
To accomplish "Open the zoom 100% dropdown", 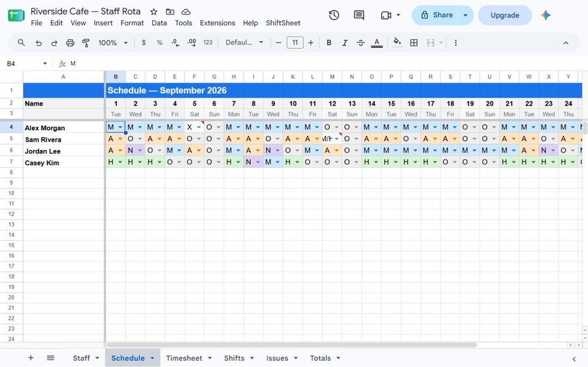I will point(113,42).
